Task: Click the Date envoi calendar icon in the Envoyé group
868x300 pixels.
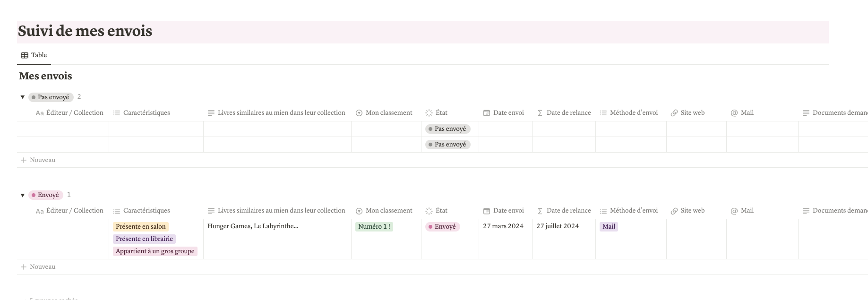Action: (487, 211)
